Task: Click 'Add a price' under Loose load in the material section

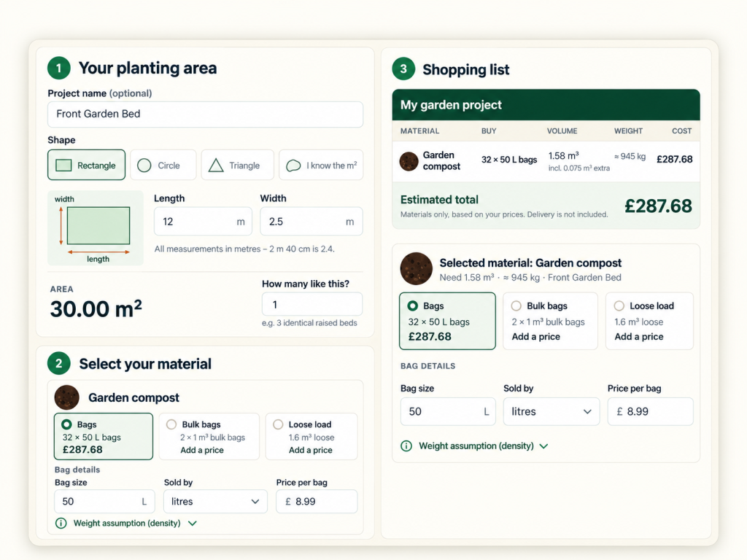Action: click(311, 450)
